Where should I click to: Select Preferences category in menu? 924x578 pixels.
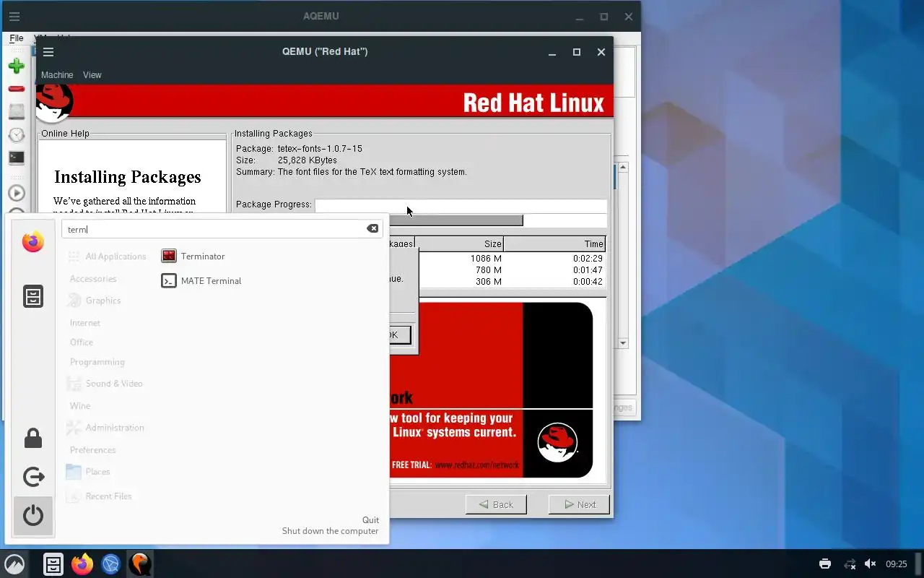(x=93, y=450)
